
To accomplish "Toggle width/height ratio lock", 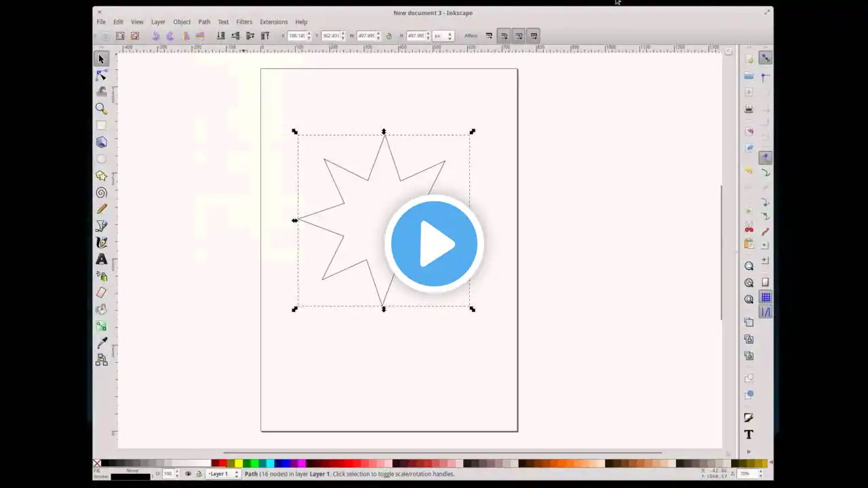I will (389, 36).
